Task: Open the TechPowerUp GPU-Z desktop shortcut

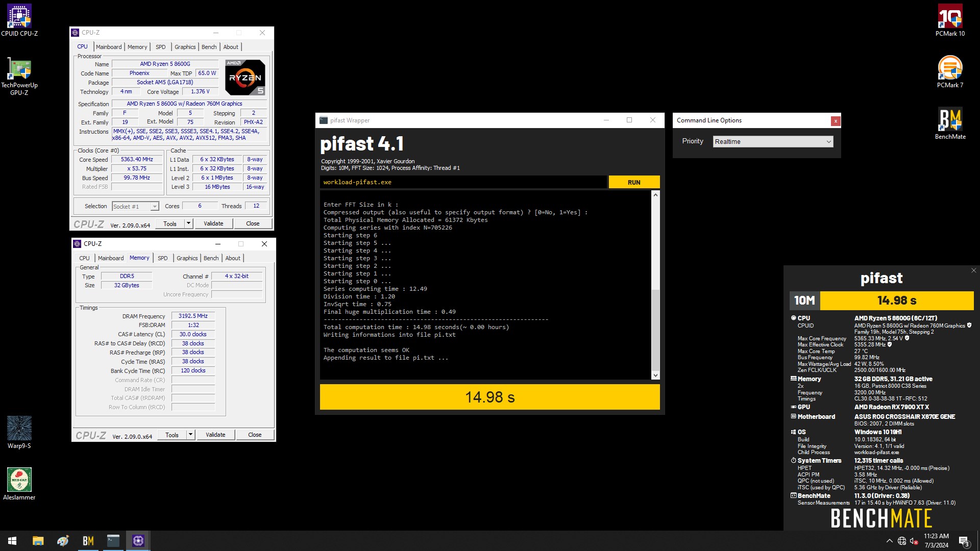Action: pos(19,76)
